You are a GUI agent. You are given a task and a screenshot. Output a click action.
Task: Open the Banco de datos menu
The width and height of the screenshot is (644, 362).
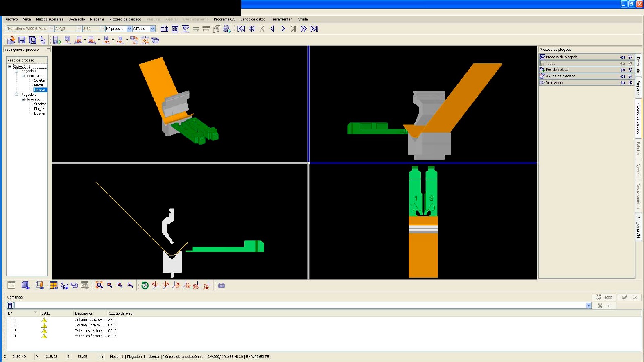pyautogui.click(x=253, y=19)
